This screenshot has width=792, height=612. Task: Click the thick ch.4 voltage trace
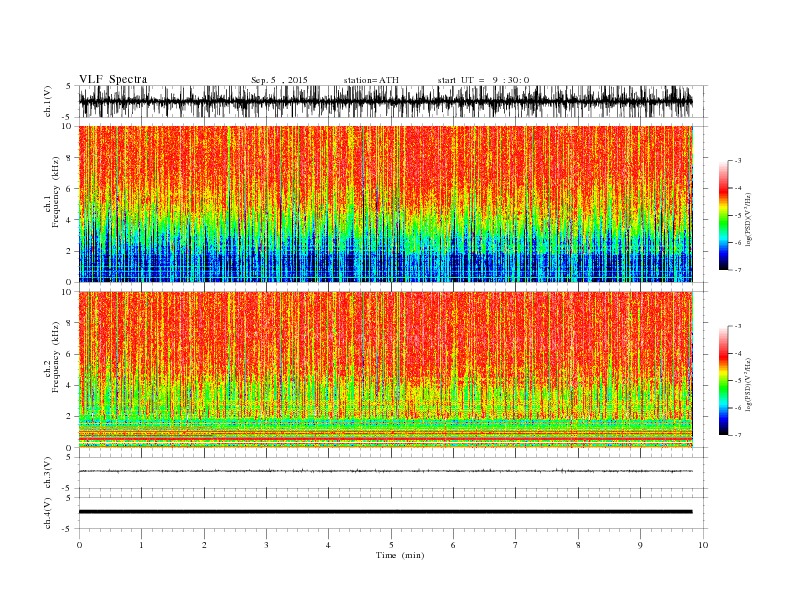click(x=385, y=512)
